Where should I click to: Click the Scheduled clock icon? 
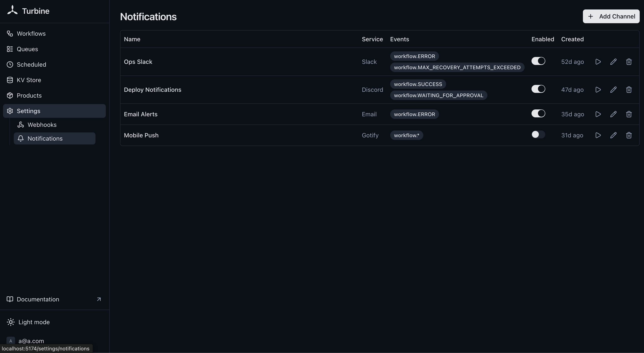coord(10,64)
